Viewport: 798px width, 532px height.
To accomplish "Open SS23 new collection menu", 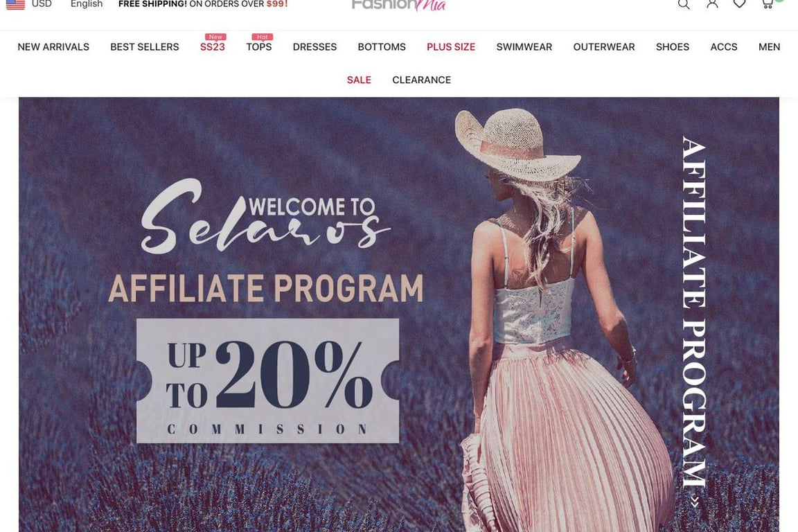I will pyautogui.click(x=212, y=47).
